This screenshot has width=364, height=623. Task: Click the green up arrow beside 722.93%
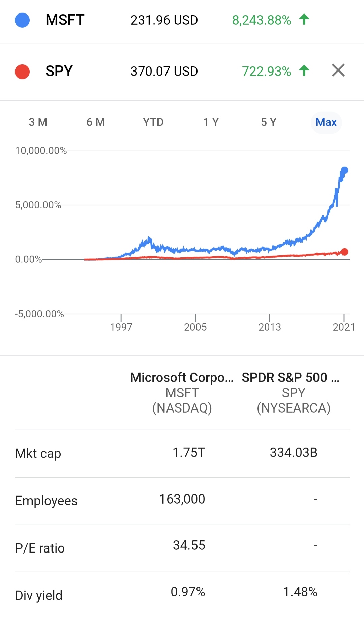click(x=304, y=70)
